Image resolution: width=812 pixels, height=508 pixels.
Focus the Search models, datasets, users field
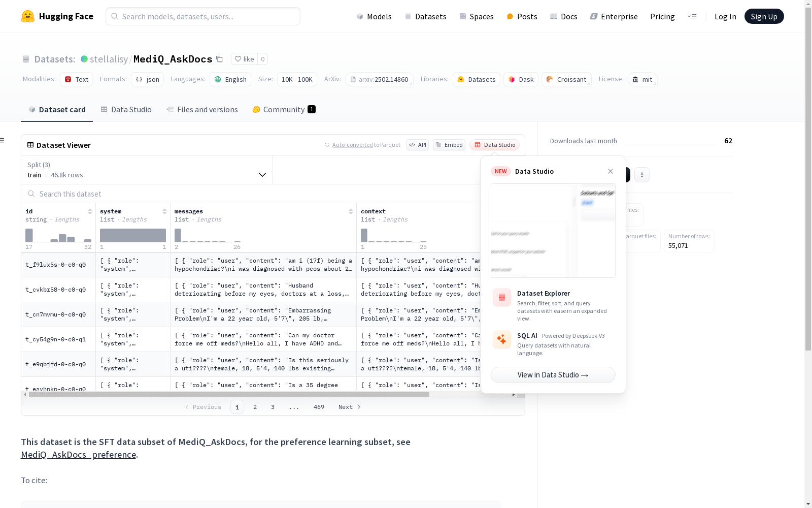coord(203,16)
